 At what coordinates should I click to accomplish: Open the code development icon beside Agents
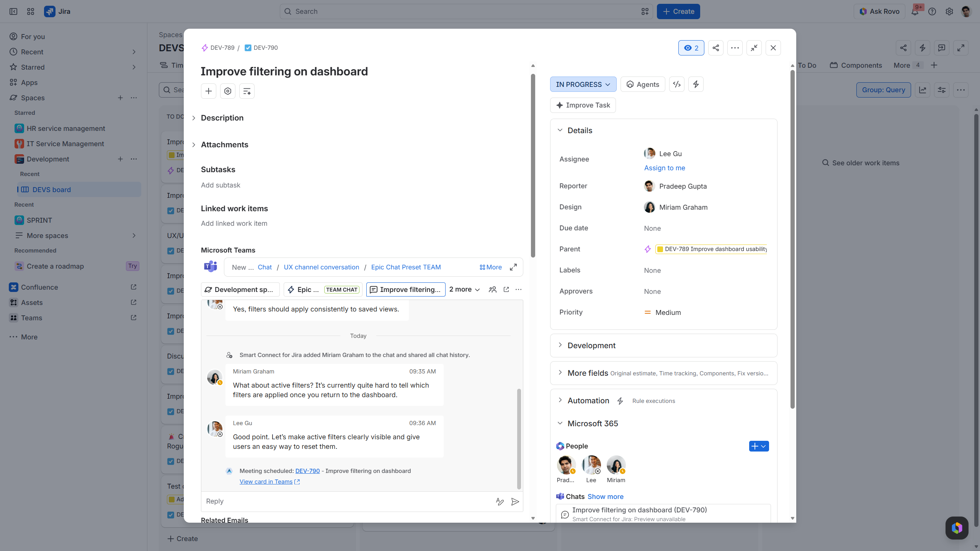click(x=677, y=84)
